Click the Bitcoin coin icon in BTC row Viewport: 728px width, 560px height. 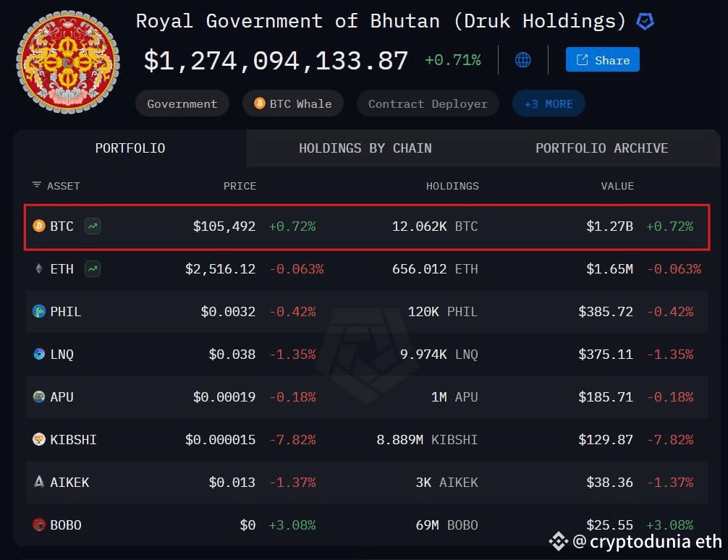39,226
